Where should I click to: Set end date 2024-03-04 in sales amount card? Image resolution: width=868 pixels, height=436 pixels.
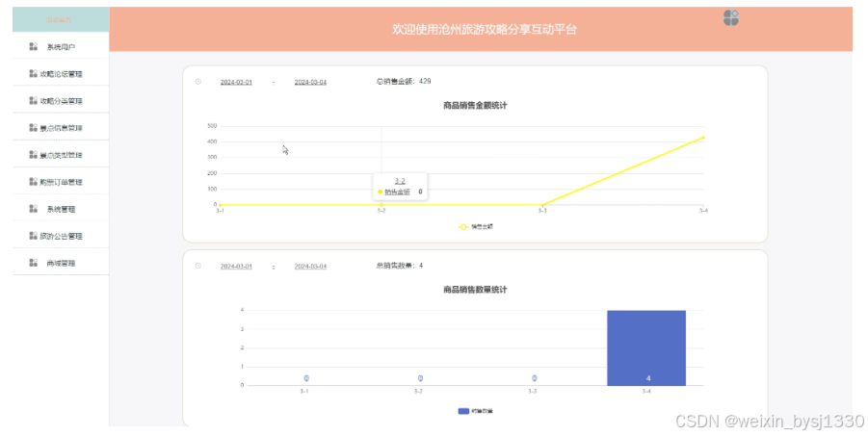tap(310, 82)
